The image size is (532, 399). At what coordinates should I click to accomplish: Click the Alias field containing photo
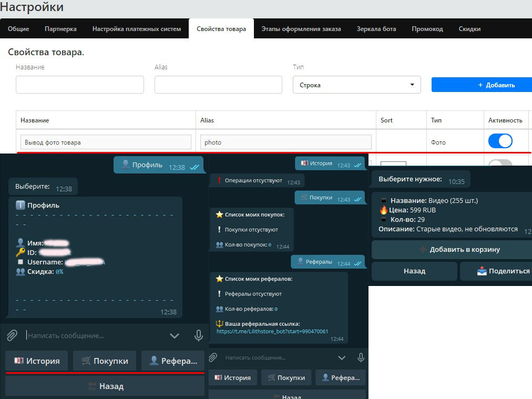(285, 142)
